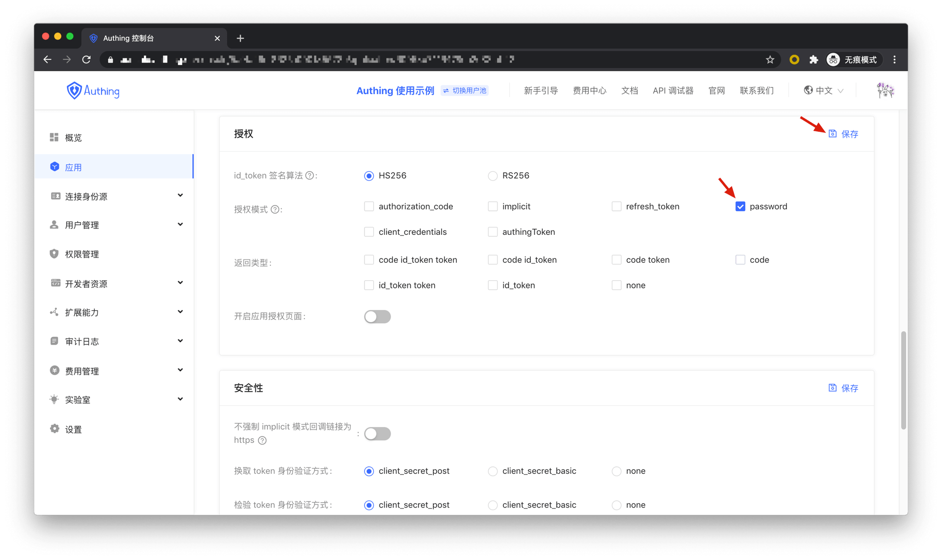Save the 授权 section settings
Viewport: 942px width, 560px height.
(843, 134)
